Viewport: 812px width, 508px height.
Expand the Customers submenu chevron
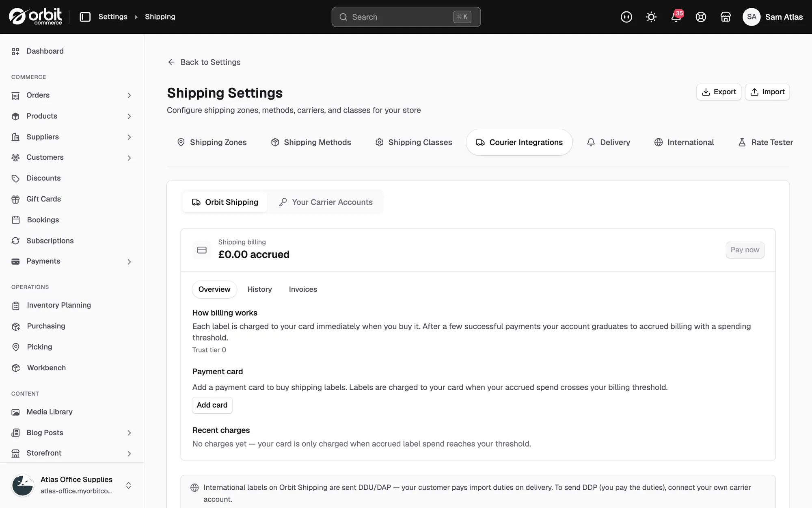click(129, 158)
